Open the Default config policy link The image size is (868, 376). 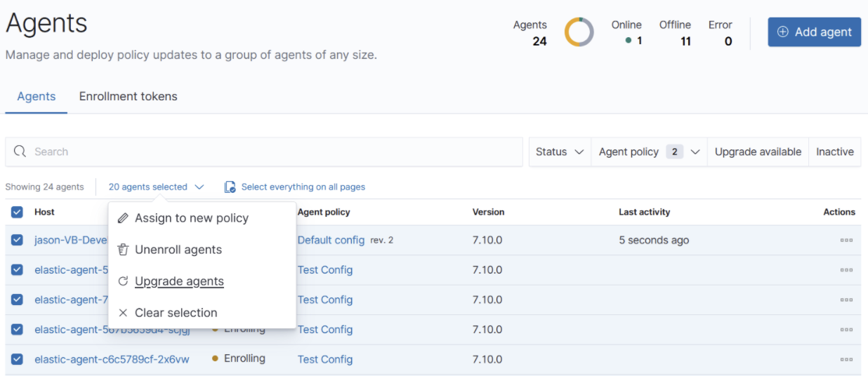[x=331, y=240]
